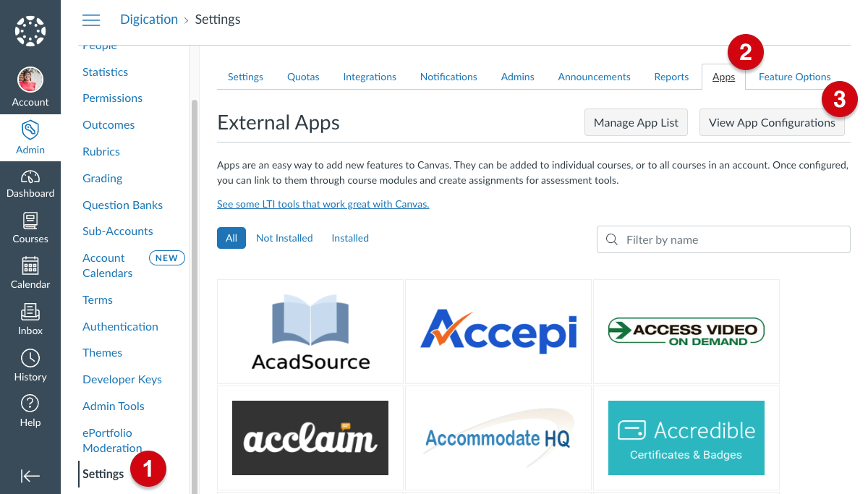The width and height of the screenshot is (868, 494).
Task: Open the Calendar icon
Action: coord(30,266)
